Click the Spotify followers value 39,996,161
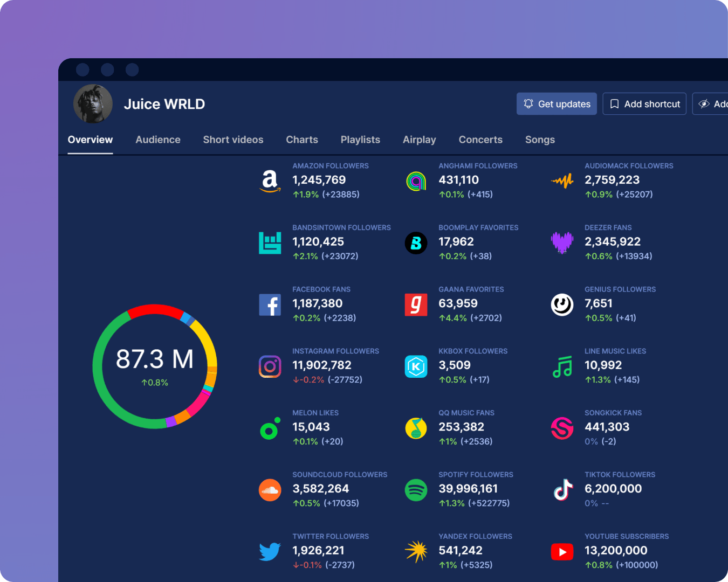 pos(468,489)
